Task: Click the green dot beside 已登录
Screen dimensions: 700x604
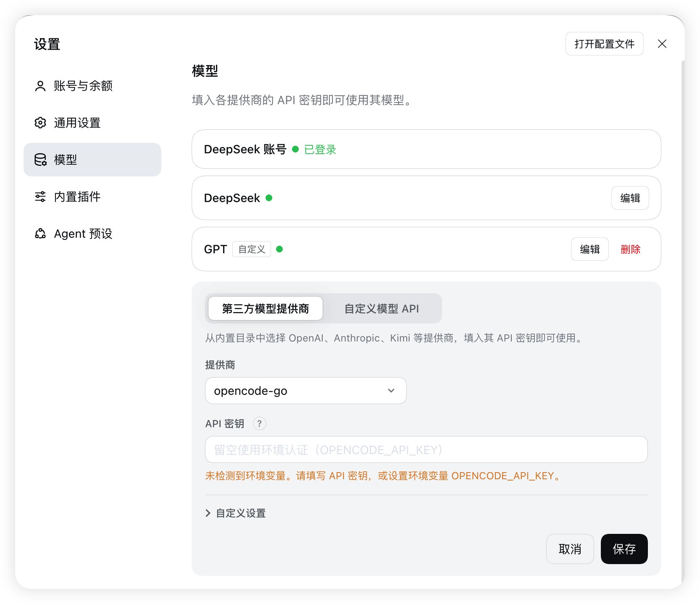Action: (295, 149)
